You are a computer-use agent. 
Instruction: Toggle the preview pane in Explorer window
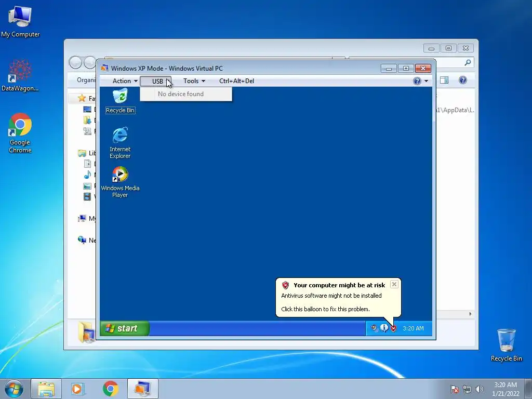[x=444, y=80]
